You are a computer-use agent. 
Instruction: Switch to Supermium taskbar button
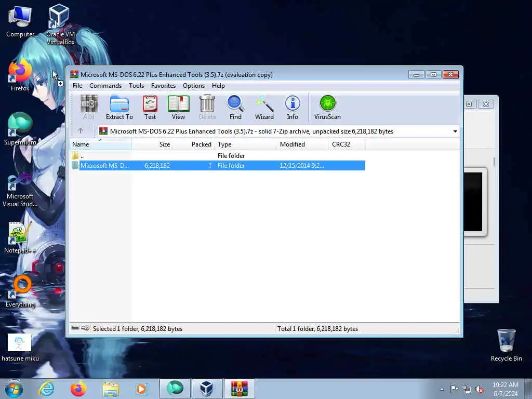[175, 389]
